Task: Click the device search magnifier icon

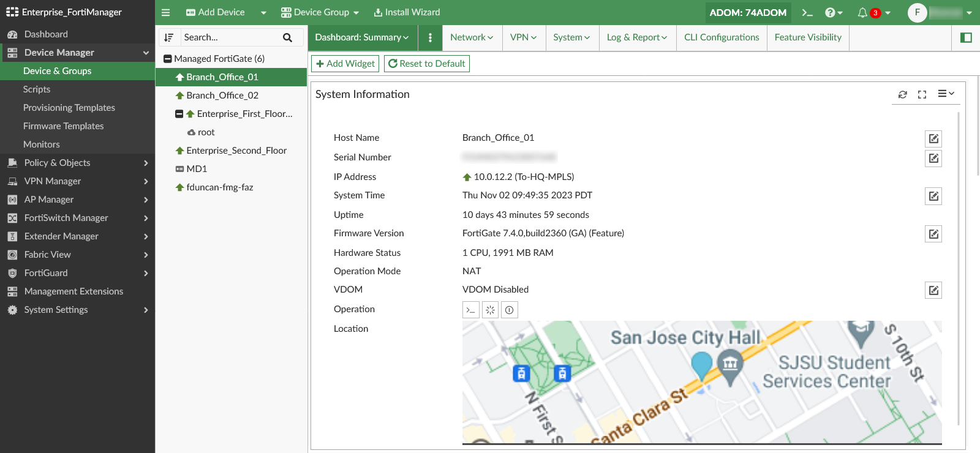Action: pos(287,37)
